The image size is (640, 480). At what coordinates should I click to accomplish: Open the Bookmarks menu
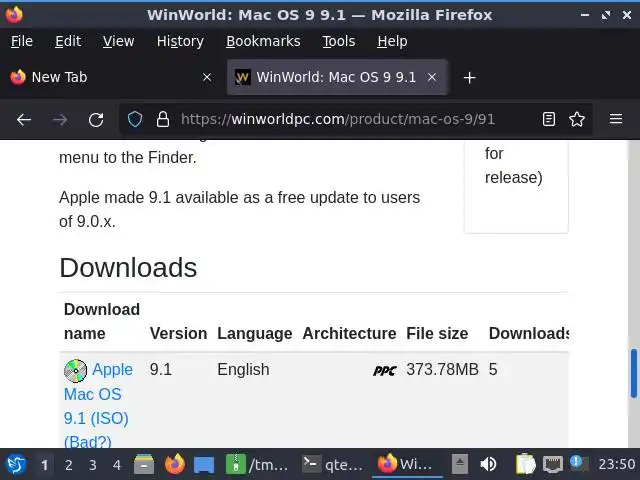coord(263,41)
